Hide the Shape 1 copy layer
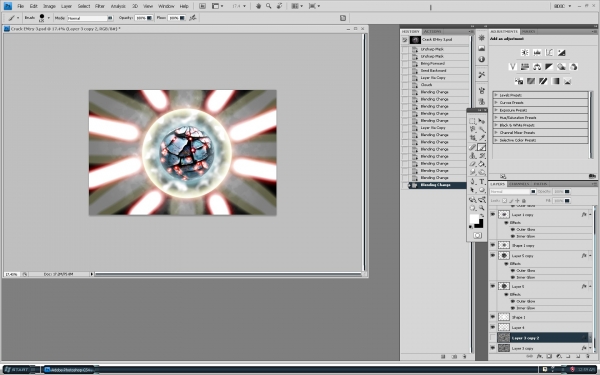Viewport: 600px width, 375px height. click(x=492, y=245)
